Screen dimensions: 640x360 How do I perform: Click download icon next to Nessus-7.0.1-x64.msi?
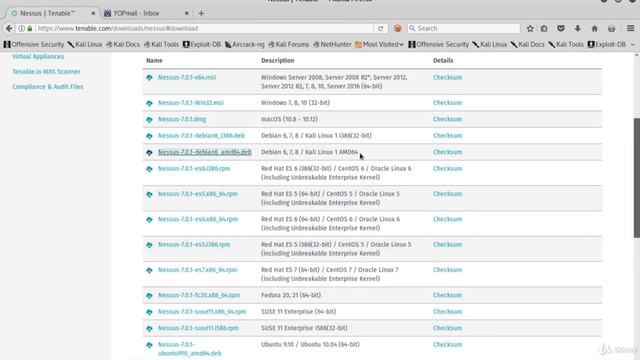149,78
